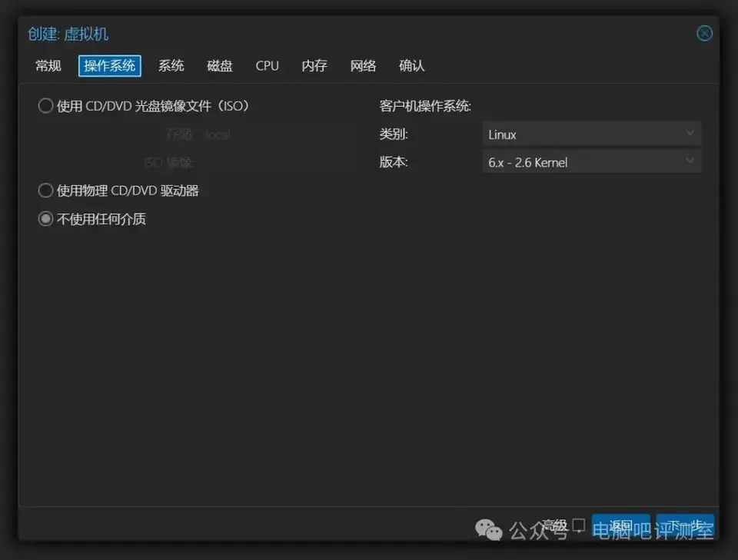Switch to the 内存 tab
The width and height of the screenshot is (738, 560).
pyautogui.click(x=314, y=66)
